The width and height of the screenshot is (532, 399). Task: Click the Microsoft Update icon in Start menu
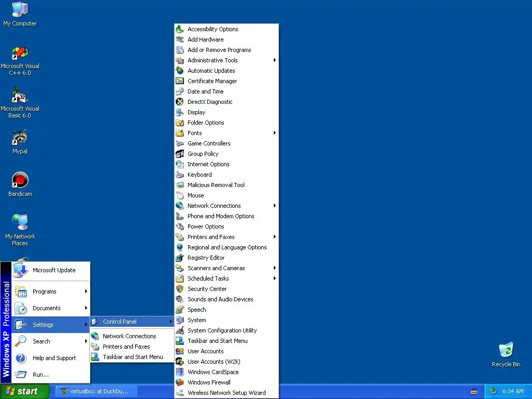point(20,270)
